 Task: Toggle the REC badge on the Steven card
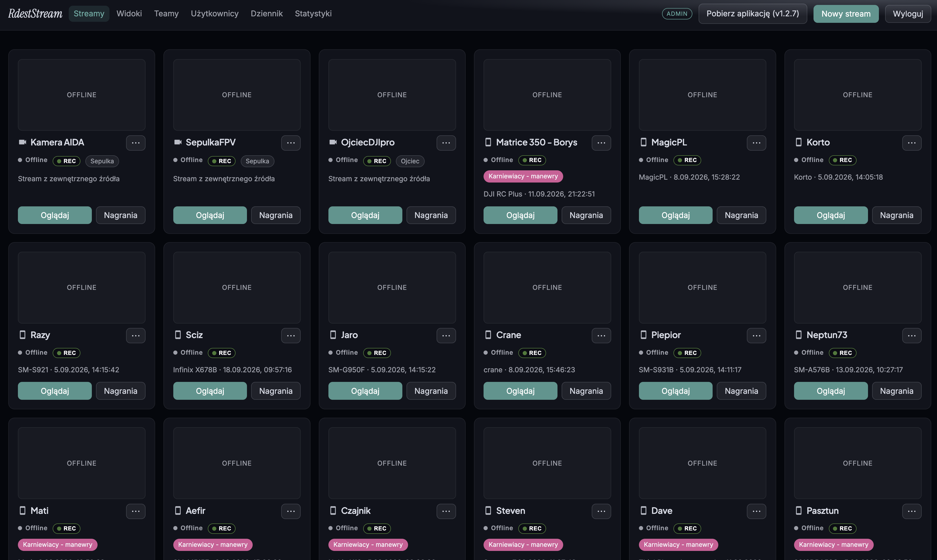coord(532,528)
